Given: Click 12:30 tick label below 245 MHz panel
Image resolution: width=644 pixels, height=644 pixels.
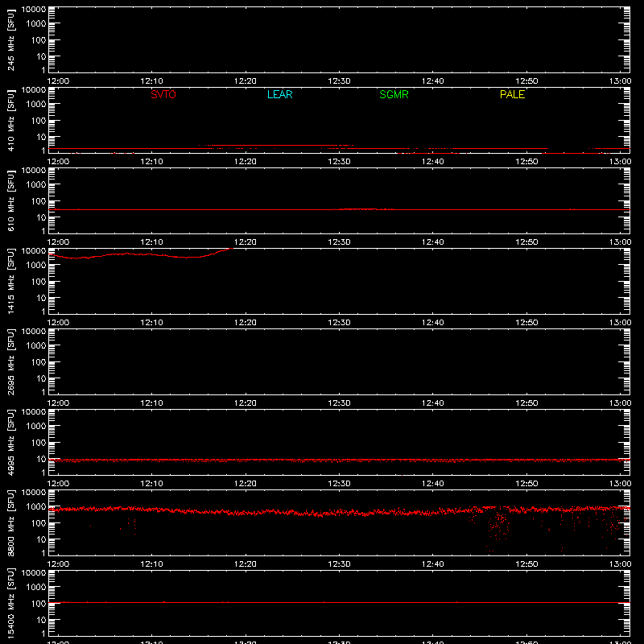Looking at the screenshot, I should (339, 81).
